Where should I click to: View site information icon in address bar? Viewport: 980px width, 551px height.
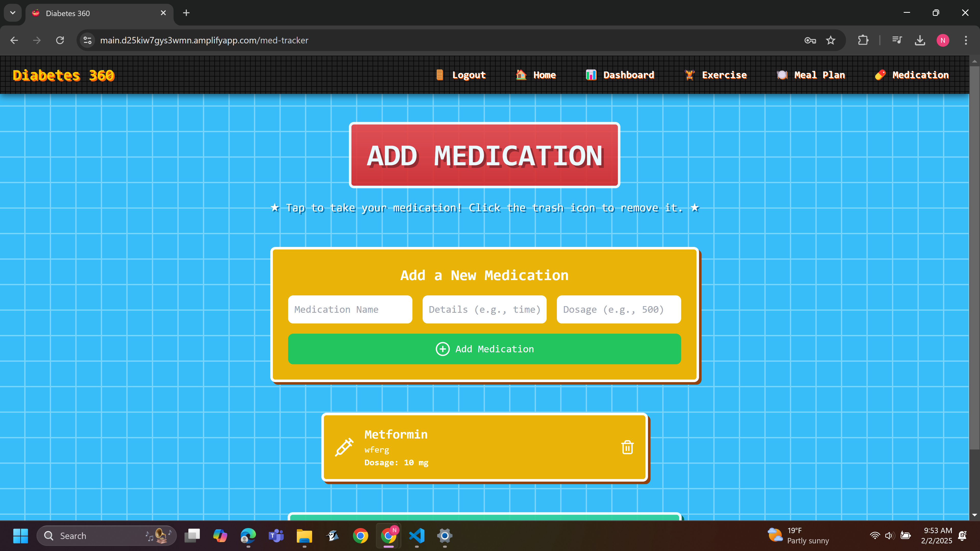[88, 40]
